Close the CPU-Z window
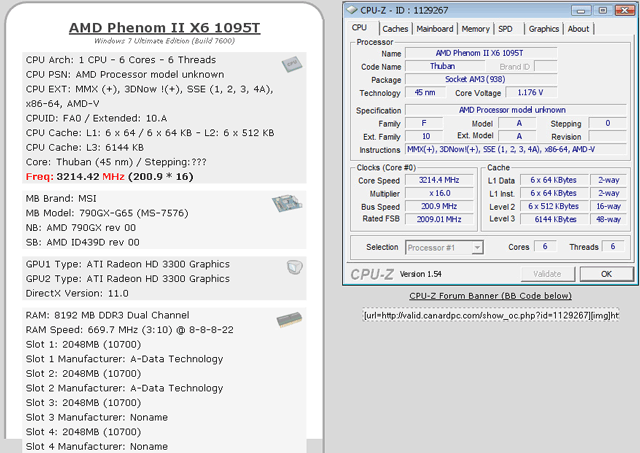This screenshot has width=640, height=453. point(624,11)
